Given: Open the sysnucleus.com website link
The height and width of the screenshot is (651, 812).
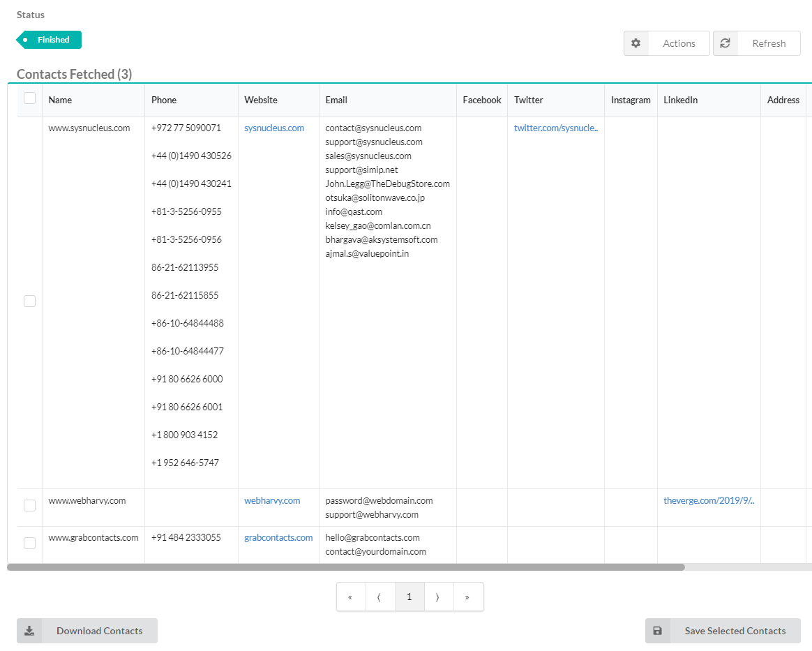Looking at the screenshot, I should [x=274, y=128].
